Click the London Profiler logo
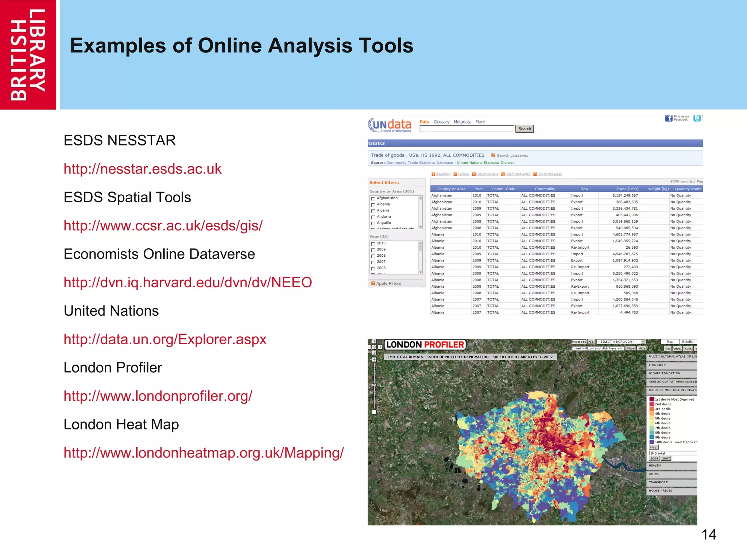The width and height of the screenshot is (747, 560). click(425, 345)
